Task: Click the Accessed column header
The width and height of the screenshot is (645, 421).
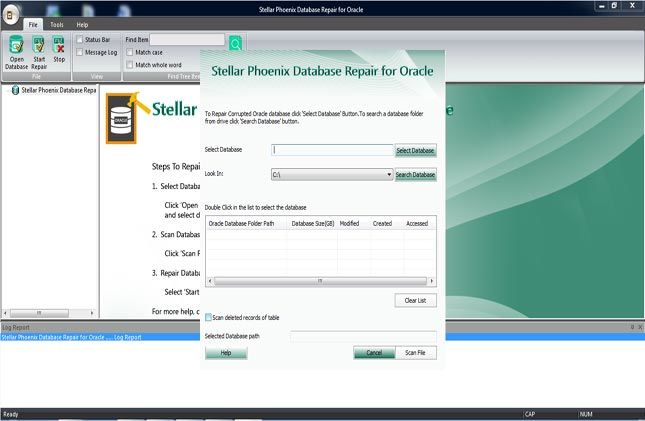Action: (x=417, y=223)
